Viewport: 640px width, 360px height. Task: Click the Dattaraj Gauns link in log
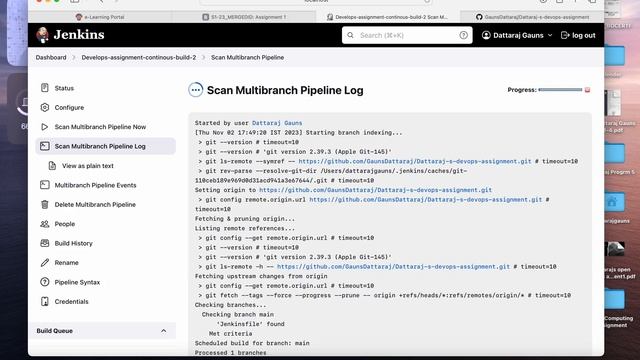point(277,123)
